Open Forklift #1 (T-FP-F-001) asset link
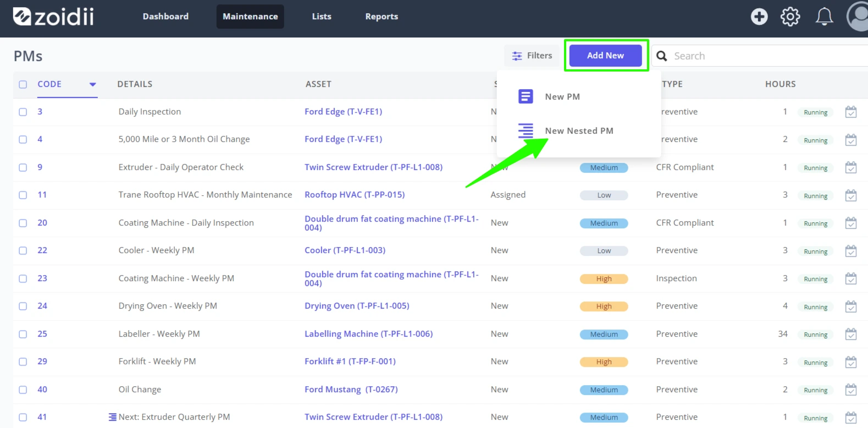This screenshot has width=868, height=428. coord(350,361)
